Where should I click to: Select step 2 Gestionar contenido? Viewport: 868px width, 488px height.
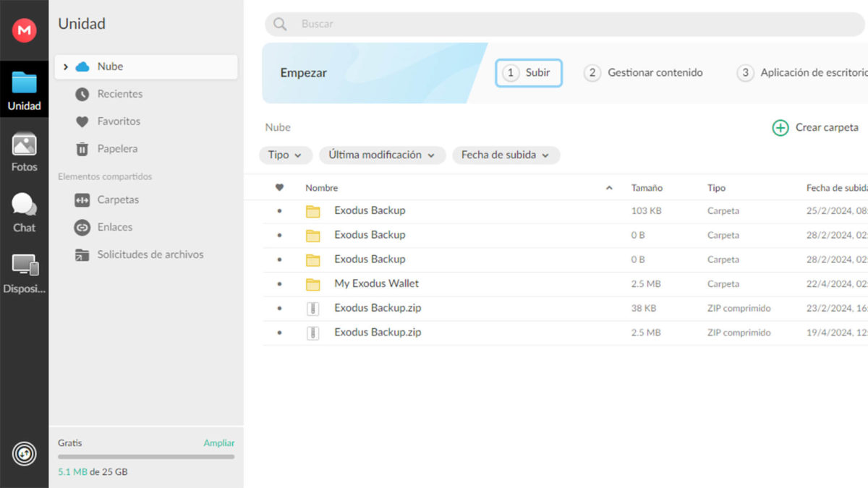[644, 73]
